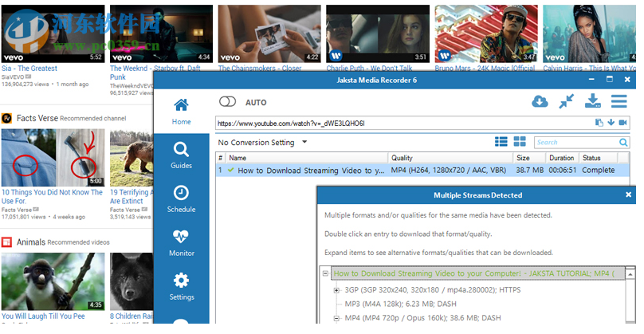This screenshot has height=334, width=644.
Task: Click the Search input field
Action: pos(576,142)
